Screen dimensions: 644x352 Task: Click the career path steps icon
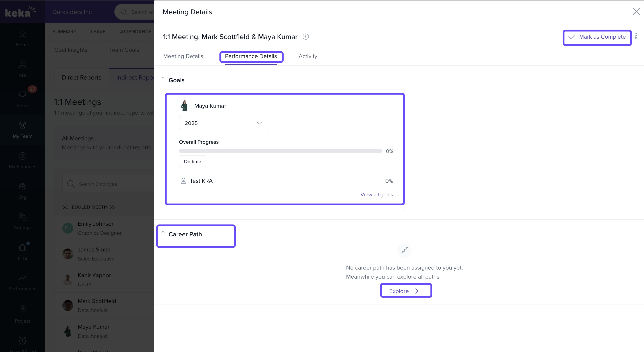(x=404, y=250)
